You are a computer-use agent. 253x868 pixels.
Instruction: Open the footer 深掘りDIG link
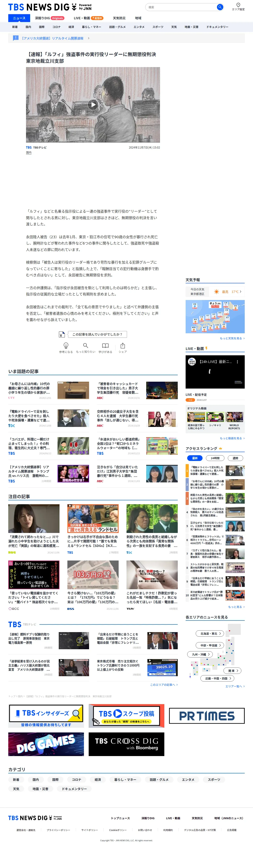tap(148, 818)
